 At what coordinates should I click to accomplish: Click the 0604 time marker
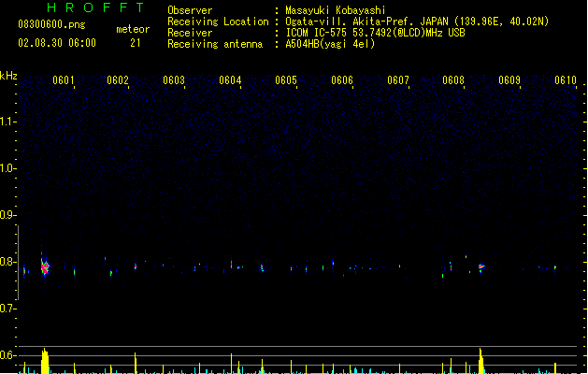[230, 80]
